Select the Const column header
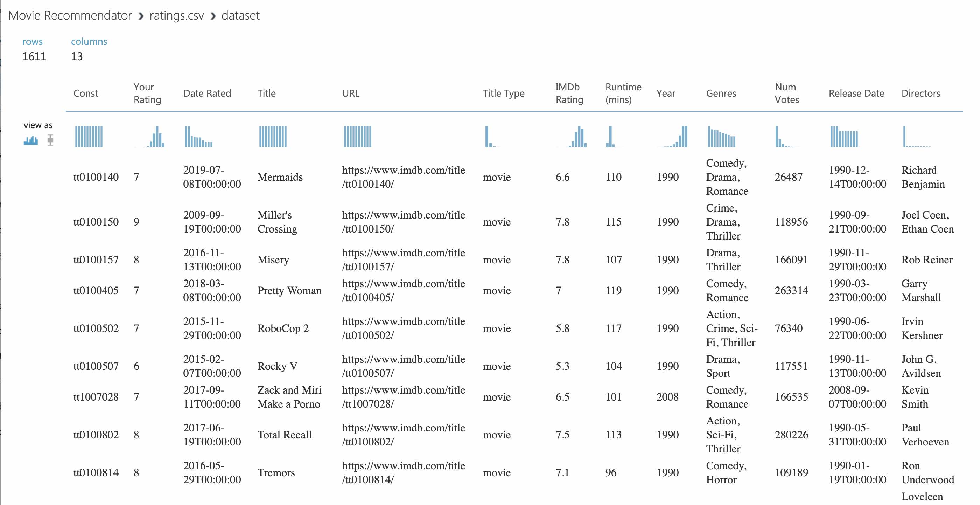Image resolution: width=980 pixels, height=505 pixels. tap(86, 93)
